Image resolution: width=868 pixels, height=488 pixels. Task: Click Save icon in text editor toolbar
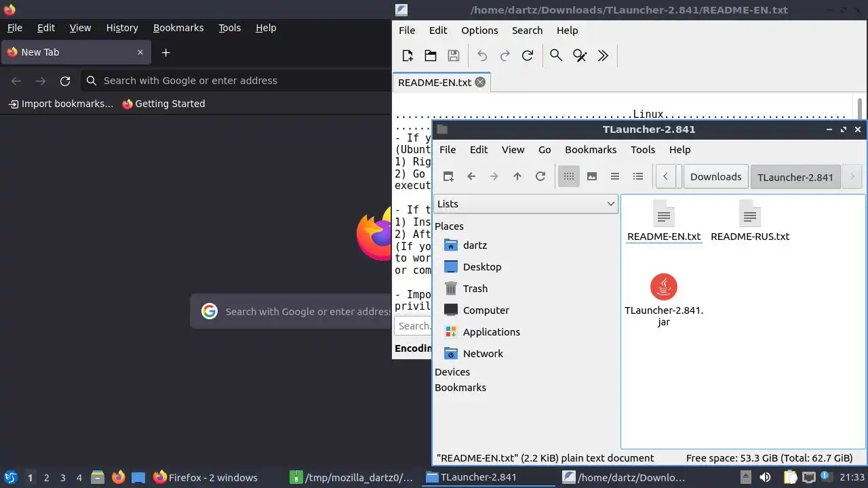454,56
